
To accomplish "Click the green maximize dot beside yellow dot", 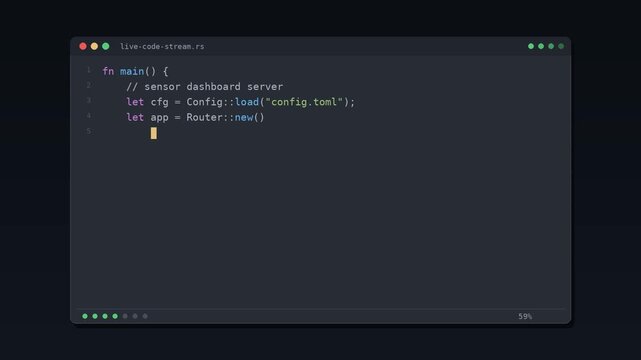I will click(106, 46).
